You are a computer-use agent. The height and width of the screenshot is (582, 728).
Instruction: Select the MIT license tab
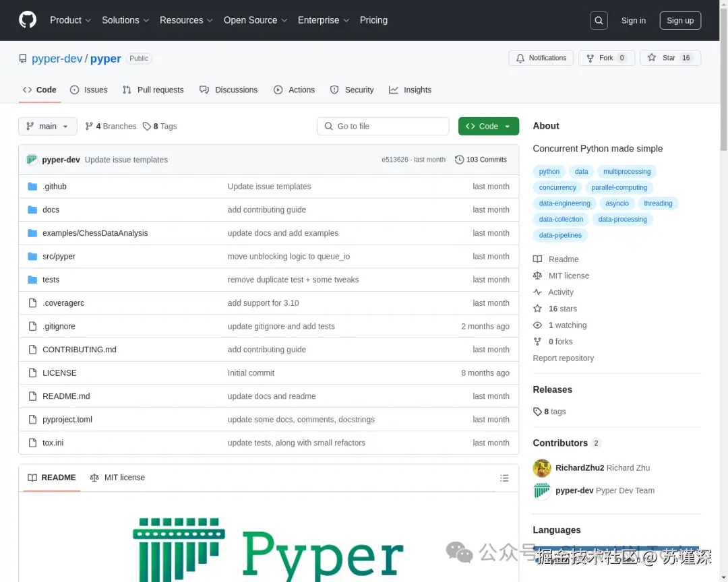117,478
